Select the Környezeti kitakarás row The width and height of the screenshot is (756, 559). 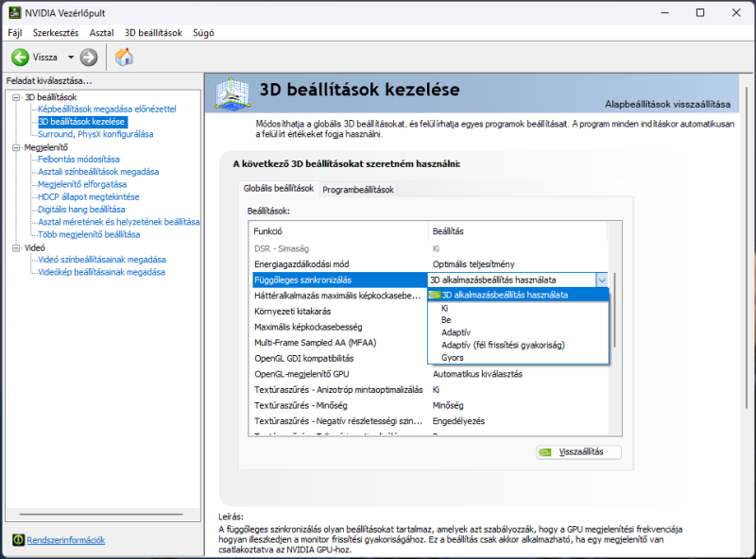[x=339, y=312]
